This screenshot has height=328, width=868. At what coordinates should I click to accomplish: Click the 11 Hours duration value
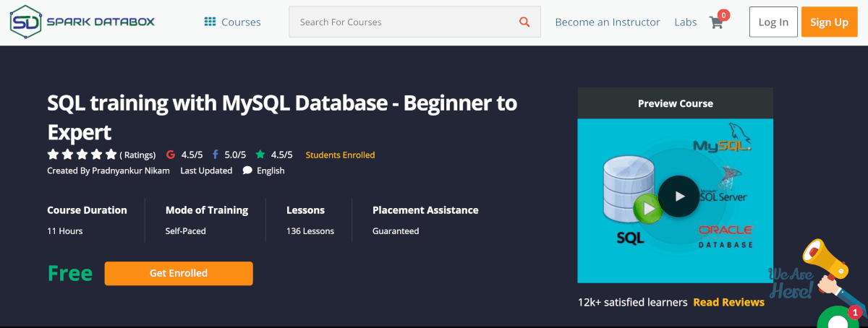point(64,231)
